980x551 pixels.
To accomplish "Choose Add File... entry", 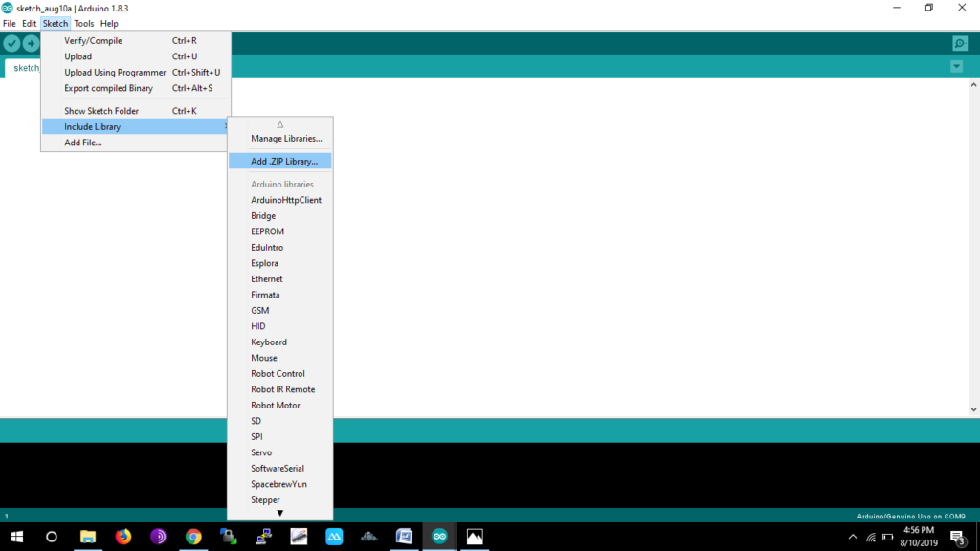I will [x=136, y=143].
